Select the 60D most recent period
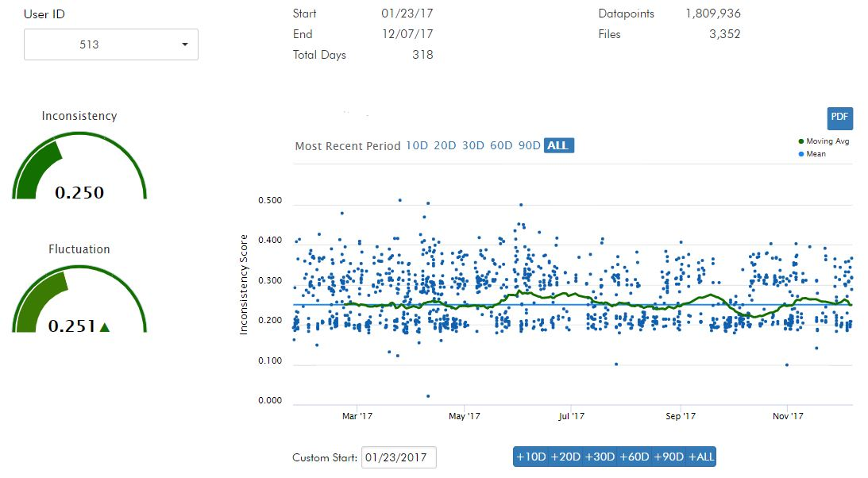This screenshot has height=478, width=868. (501, 145)
